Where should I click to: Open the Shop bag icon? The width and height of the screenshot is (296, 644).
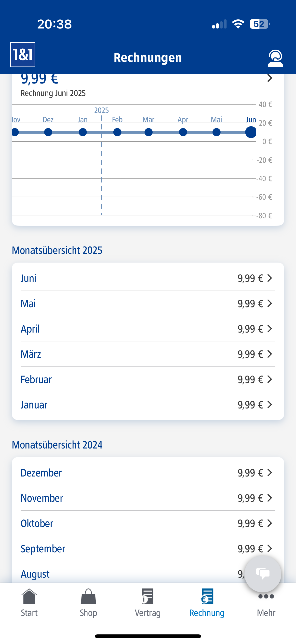coord(88,596)
